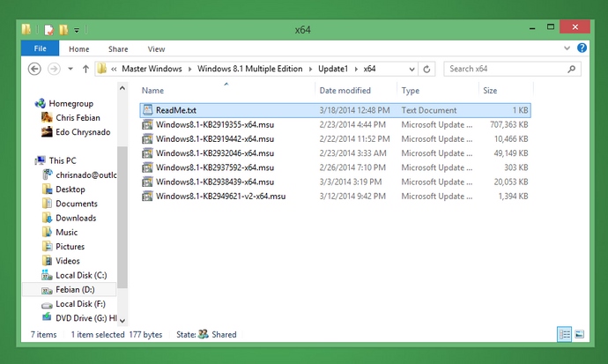
Task: Select Windows8.1-KB2937592-x64.msu file icon
Action: (x=147, y=167)
